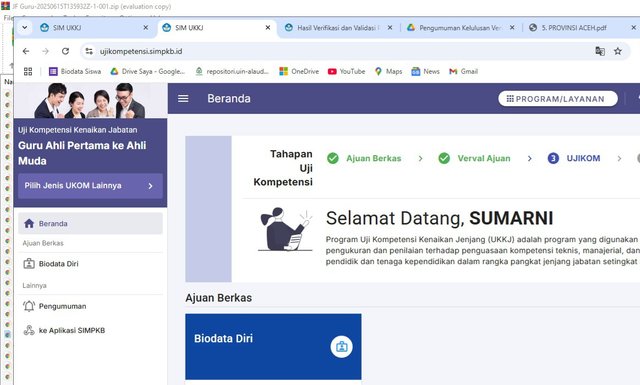Click the icon beside ke Aplikasi SIMPKB
Image resolution: width=640 pixels, height=385 pixels.
(x=29, y=330)
